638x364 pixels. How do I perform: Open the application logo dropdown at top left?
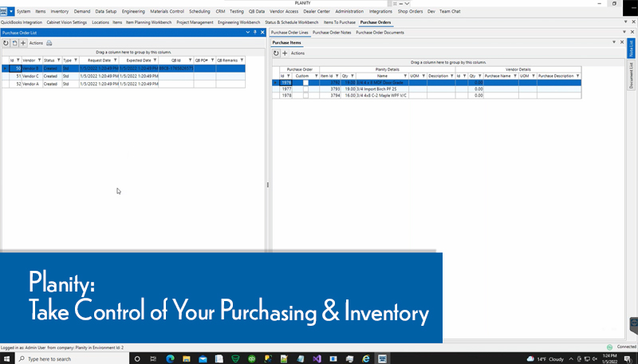[x=11, y=11]
